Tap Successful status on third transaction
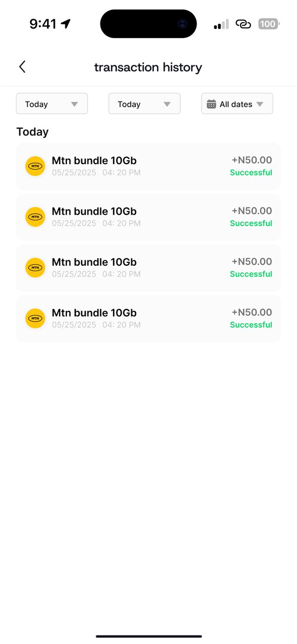The width and height of the screenshot is (297, 644). tap(251, 274)
